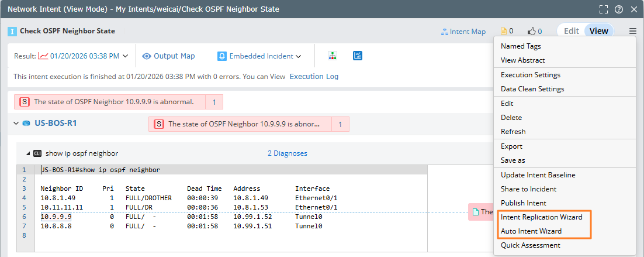Open the hamburger menu icon
This screenshot has width=644, height=257.
click(x=633, y=31)
